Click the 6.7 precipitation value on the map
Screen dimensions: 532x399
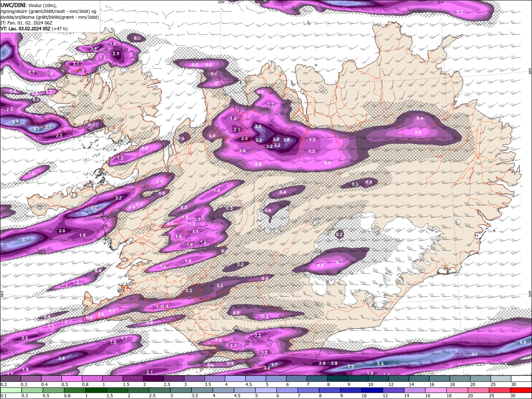click(x=37, y=129)
